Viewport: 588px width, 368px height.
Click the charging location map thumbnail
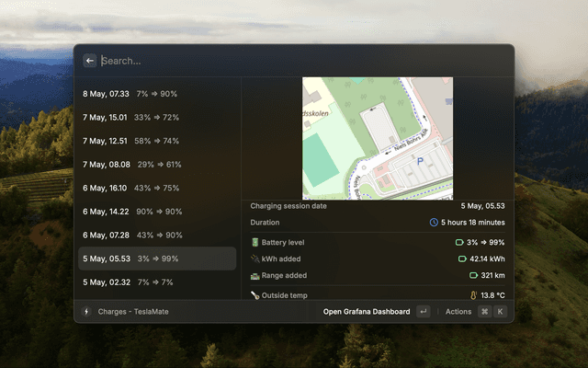click(378, 138)
